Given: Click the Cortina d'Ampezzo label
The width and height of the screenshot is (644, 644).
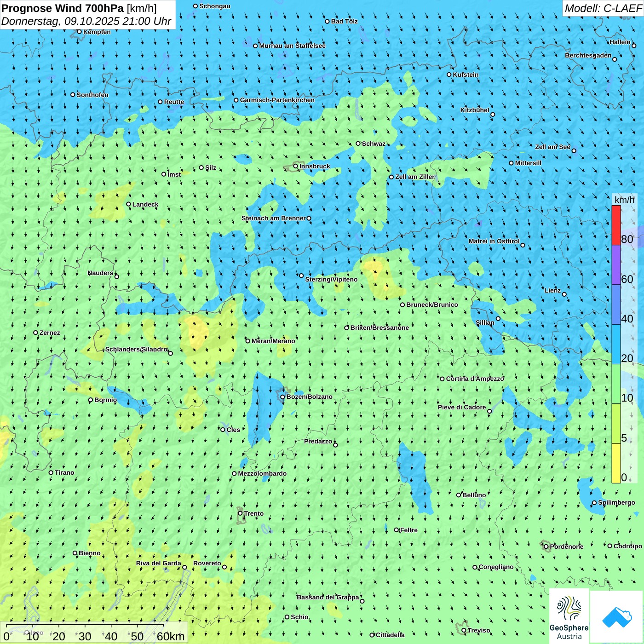Looking at the screenshot, I should tap(475, 379).
